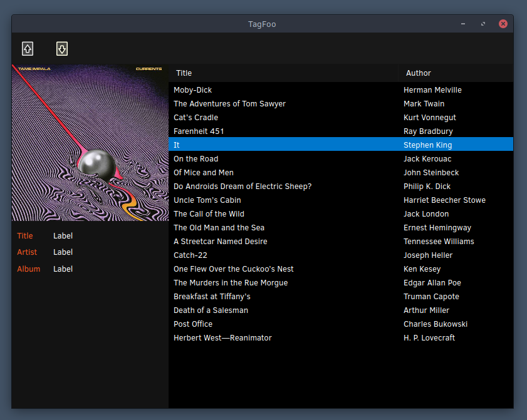The width and height of the screenshot is (527, 420).
Task: Click the Label value next to Artist
Action: [63, 252]
